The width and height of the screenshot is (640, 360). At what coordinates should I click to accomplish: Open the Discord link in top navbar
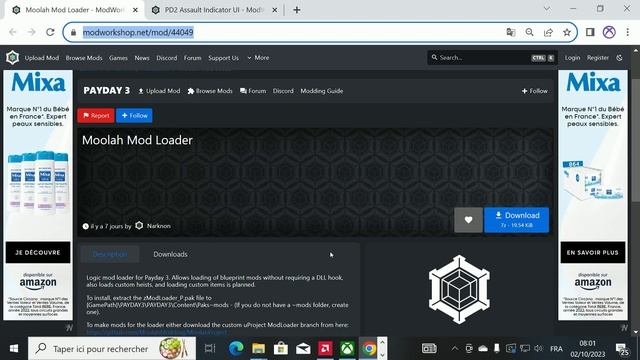pos(167,58)
